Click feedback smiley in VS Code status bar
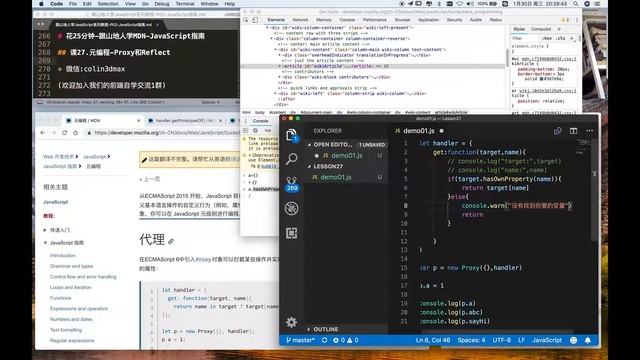 pyautogui.click(x=573, y=340)
